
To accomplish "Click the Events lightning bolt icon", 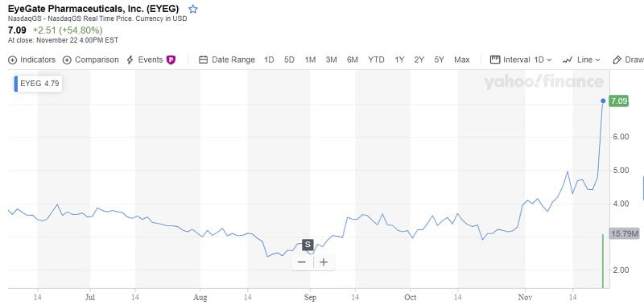I will pos(130,60).
